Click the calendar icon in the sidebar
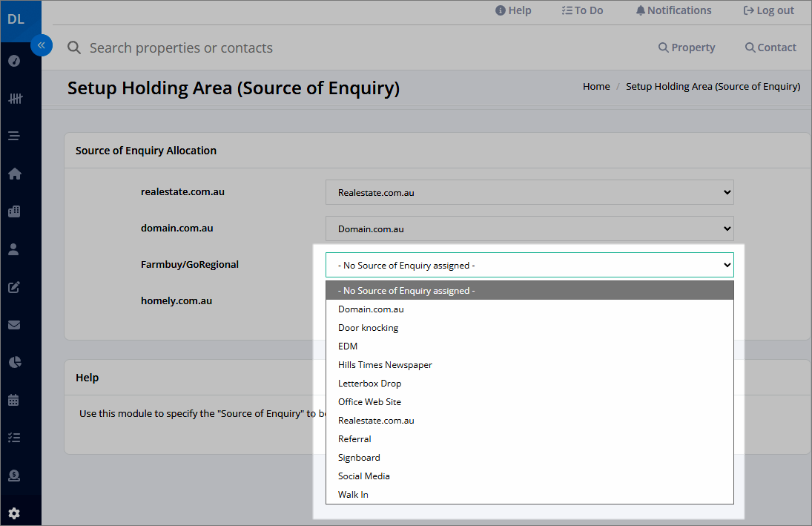Screen dimensions: 812x526 tap(14, 400)
